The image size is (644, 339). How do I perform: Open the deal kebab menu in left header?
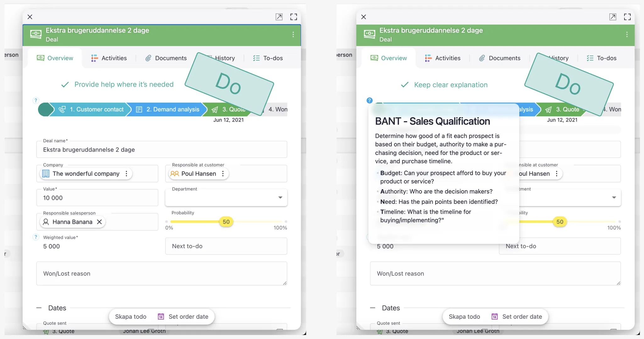point(293,35)
